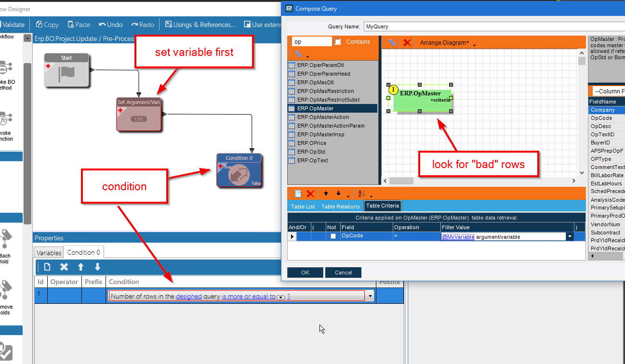Image resolution: width=625 pixels, height=364 pixels.
Task: Click the row count value link '1'
Action: click(289, 297)
